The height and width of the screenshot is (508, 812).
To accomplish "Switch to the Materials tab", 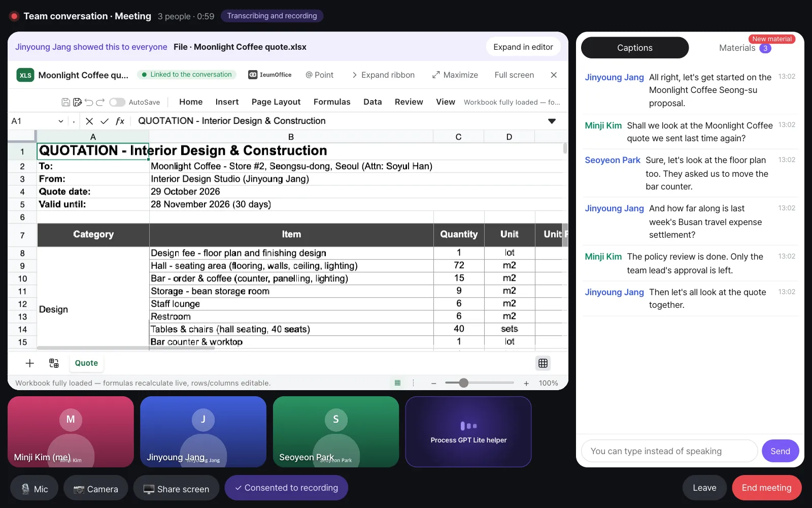I will click(745, 48).
